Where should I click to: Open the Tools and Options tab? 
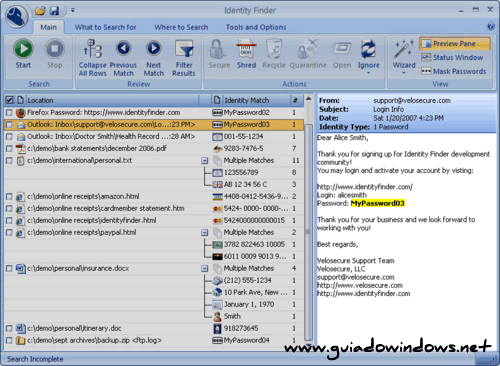256,27
